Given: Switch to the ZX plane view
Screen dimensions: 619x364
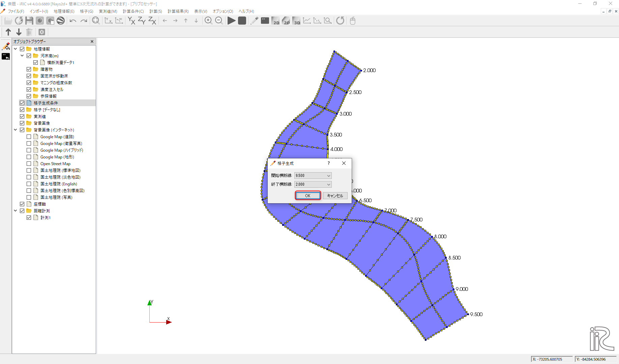Looking at the screenshot, I should (152, 21).
